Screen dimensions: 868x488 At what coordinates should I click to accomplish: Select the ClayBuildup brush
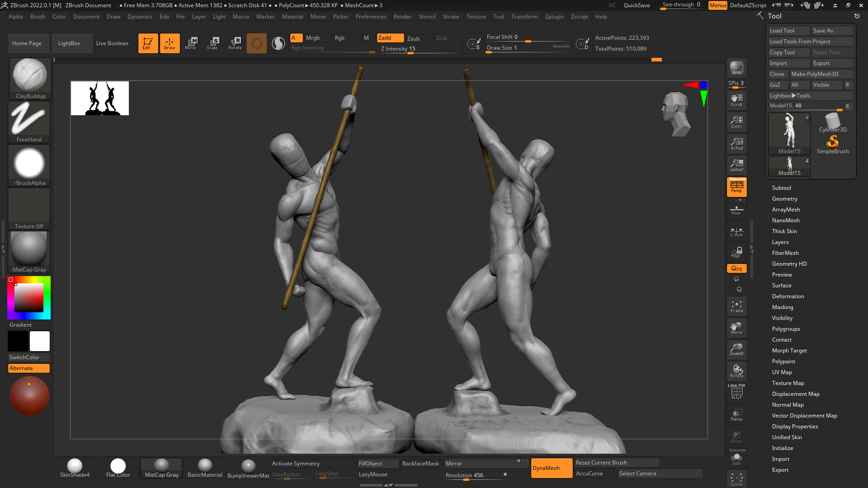29,77
